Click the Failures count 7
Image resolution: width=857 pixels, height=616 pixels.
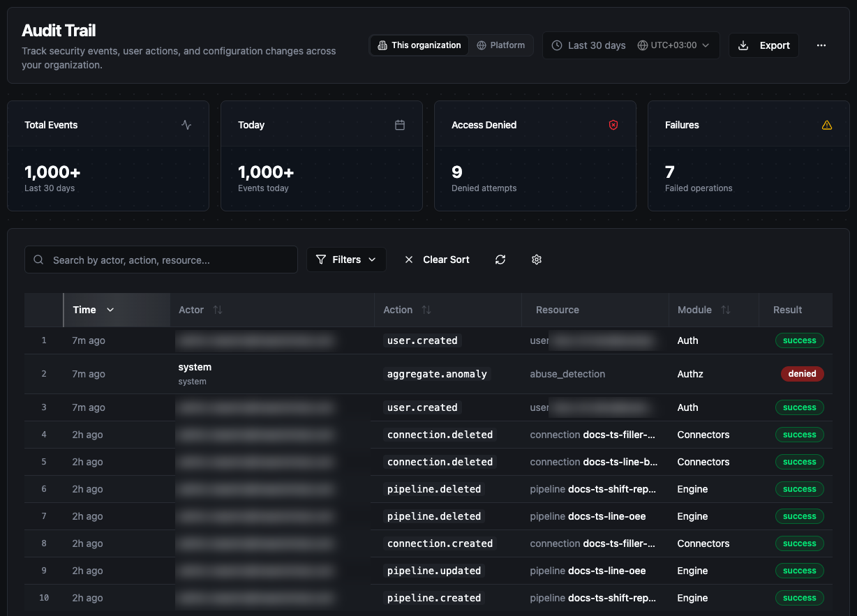coord(670,172)
